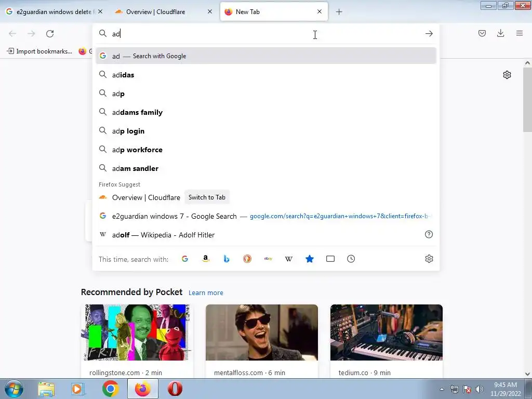Click the reload page button
The height and width of the screenshot is (399, 532).
50,34
